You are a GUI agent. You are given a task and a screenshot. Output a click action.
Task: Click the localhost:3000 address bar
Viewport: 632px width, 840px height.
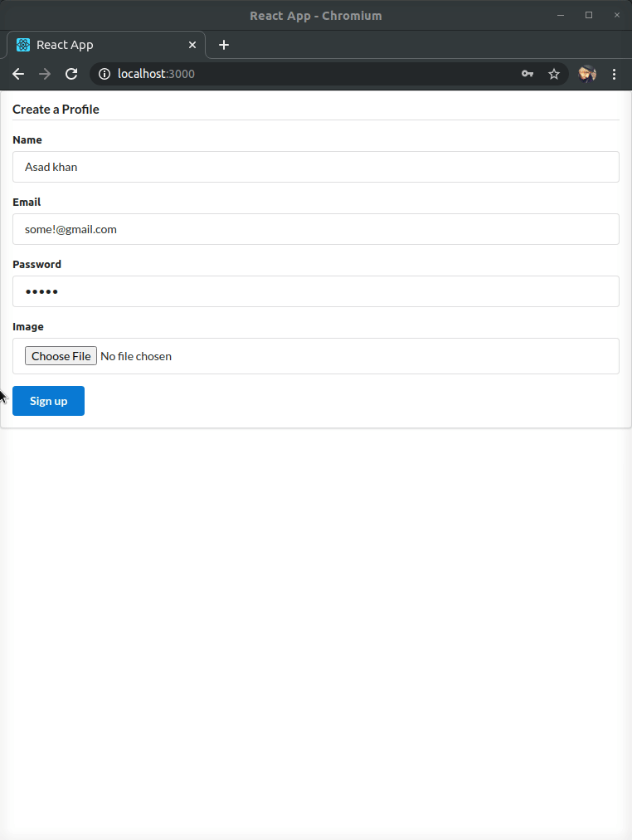coord(310,74)
